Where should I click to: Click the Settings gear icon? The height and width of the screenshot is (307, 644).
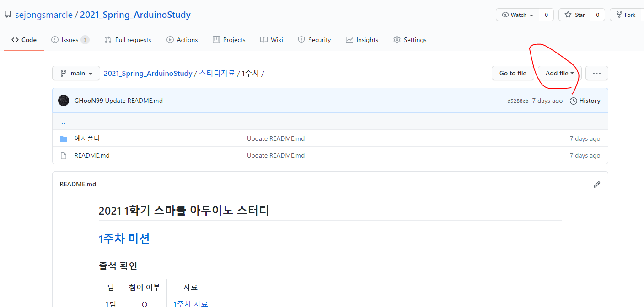point(397,40)
